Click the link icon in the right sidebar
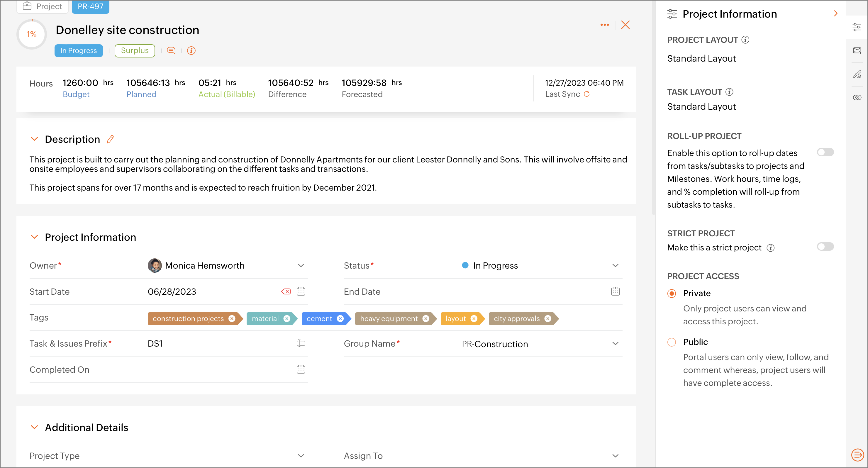This screenshot has width=868, height=468. pyautogui.click(x=857, y=98)
